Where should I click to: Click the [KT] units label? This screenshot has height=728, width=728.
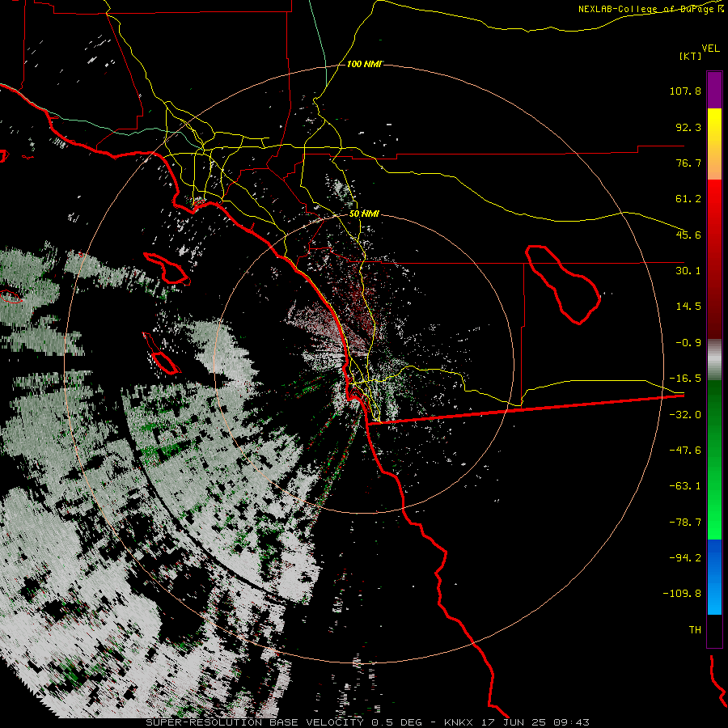coord(691,56)
